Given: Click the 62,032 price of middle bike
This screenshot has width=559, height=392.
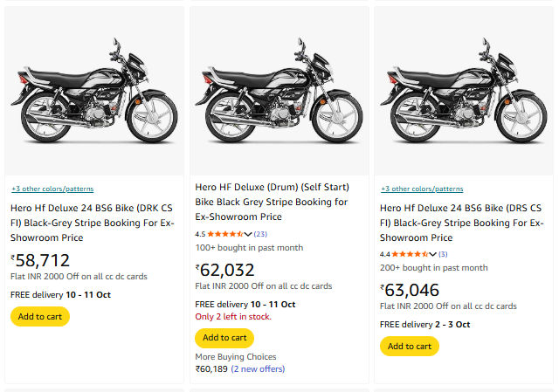Looking at the screenshot, I should point(225,271).
